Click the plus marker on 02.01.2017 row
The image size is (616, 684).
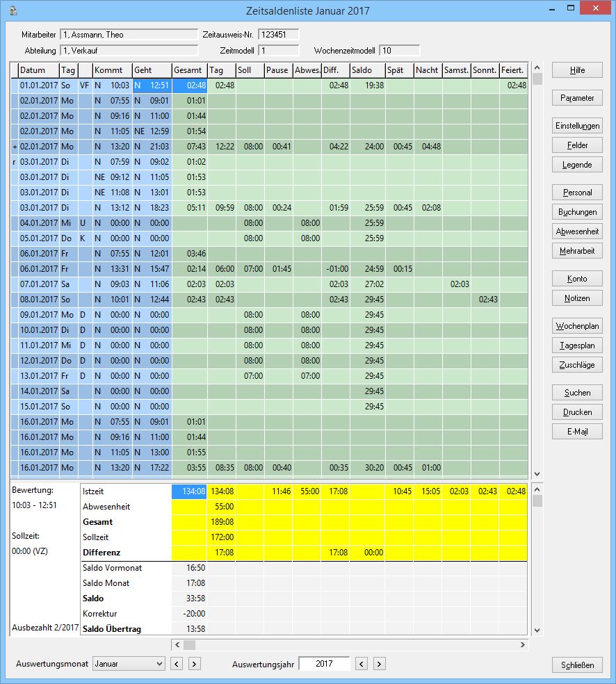15,147
